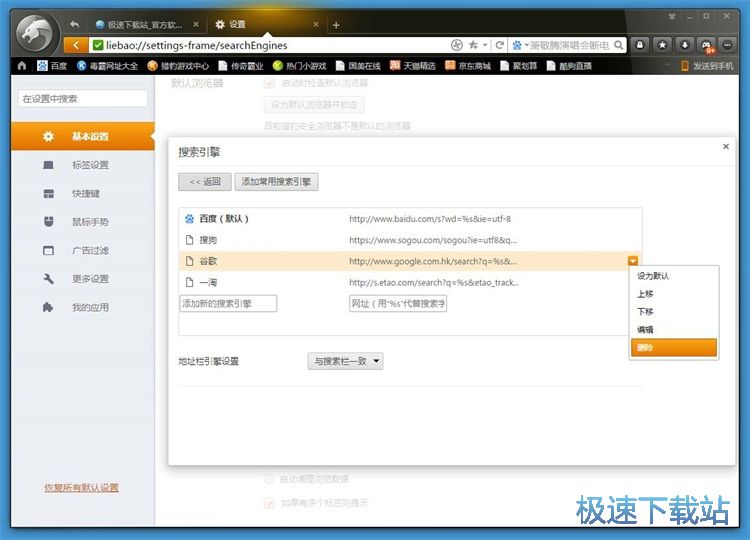This screenshot has height=540, width=750.
Task: Switch to the 极速下载站 tab
Action: [145, 24]
